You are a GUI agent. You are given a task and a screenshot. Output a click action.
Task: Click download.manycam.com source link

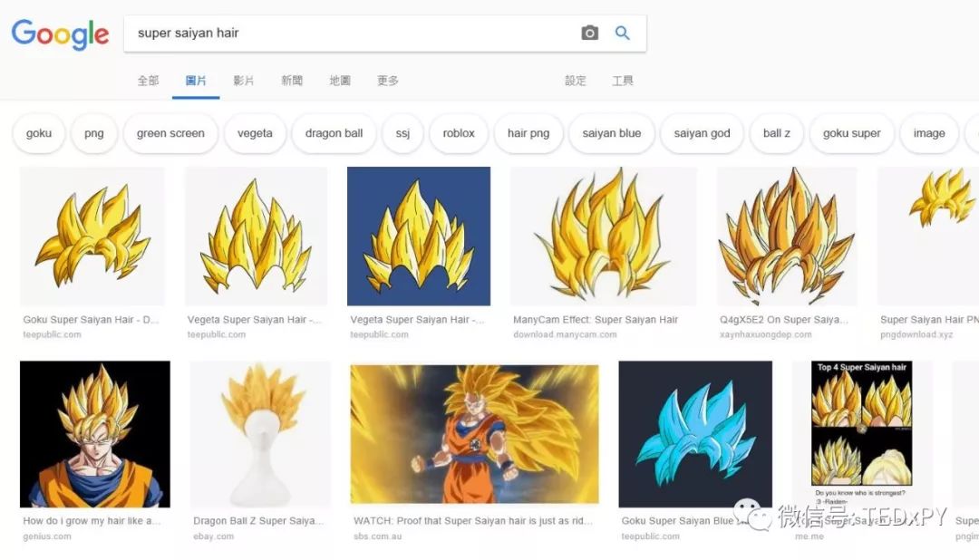pyautogui.click(x=565, y=334)
